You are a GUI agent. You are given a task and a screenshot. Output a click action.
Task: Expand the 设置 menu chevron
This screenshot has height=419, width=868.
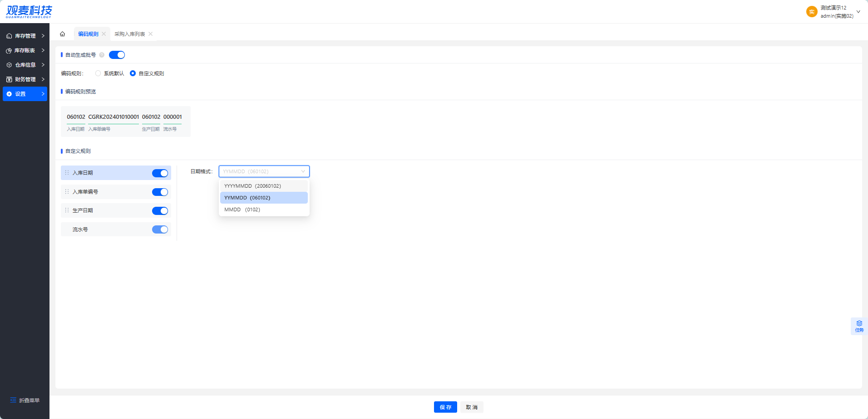(x=43, y=94)
